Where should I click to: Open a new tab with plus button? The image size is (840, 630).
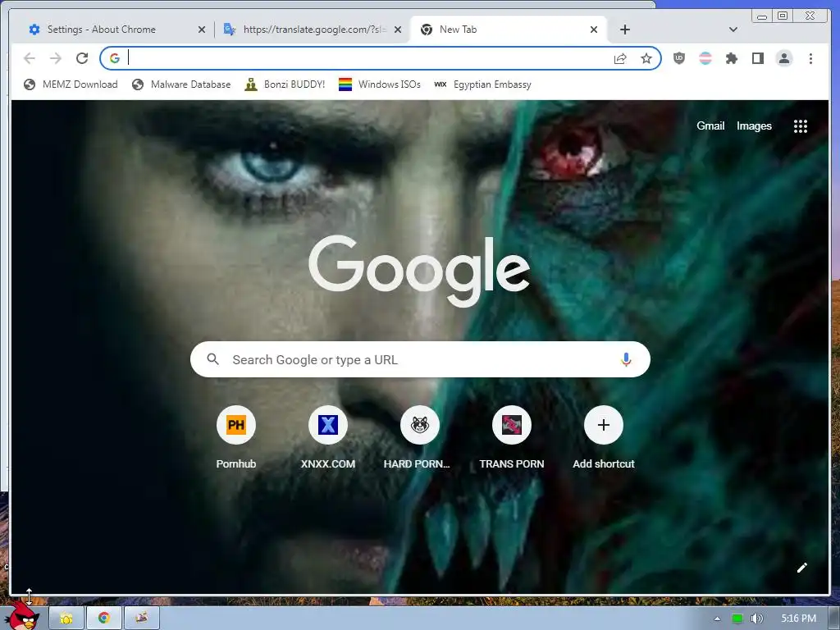pos(624,30)
